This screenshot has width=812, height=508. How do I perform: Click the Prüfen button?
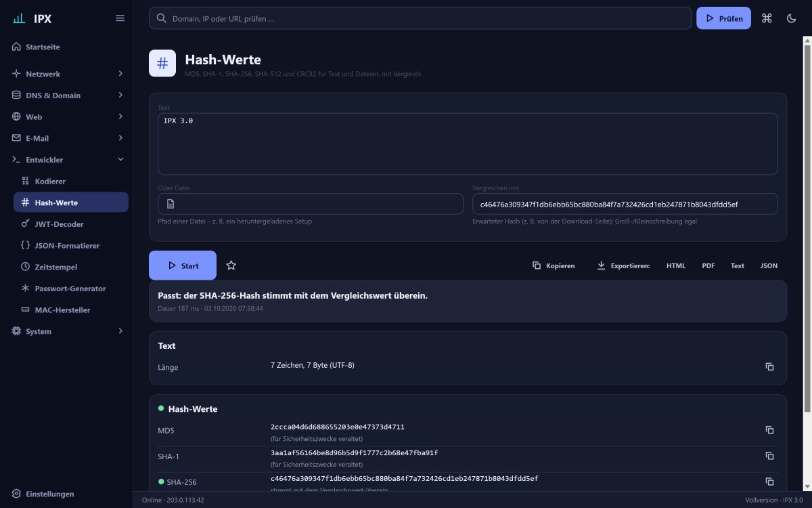pos(723,18)
